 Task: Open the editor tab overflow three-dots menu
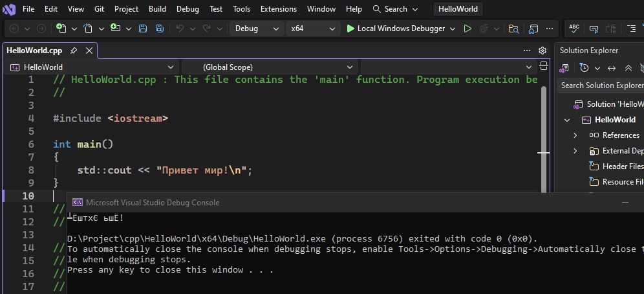point(527,51)
